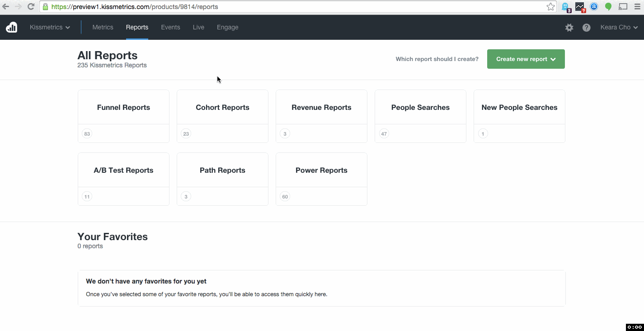The width and height of the screenshot is (644, 331).
Task: Click the '0 reports' text
Action: pyautogui.click(x=90, y=246)
